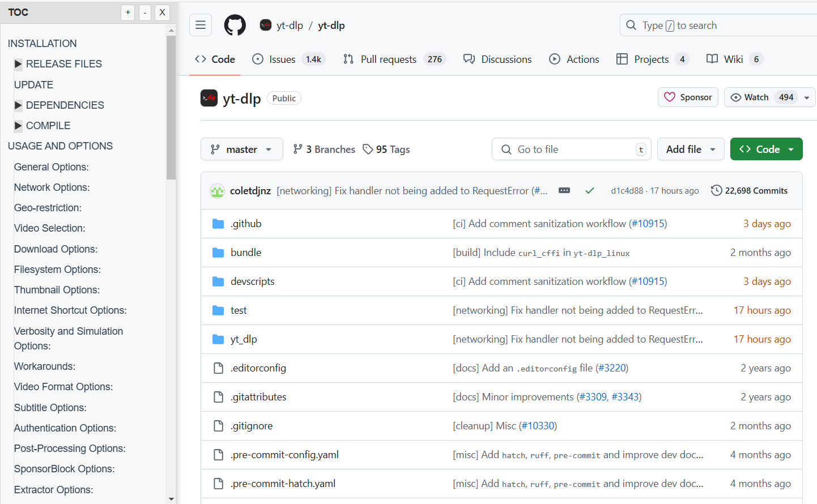This screenshot has width=817, height=504.
Task: Expand all TOC entries with plus button
Action: click(128, 12)
